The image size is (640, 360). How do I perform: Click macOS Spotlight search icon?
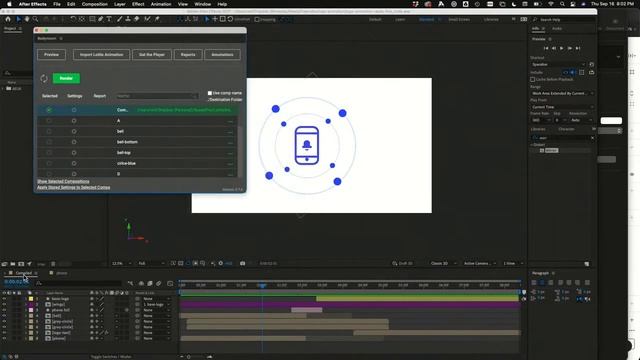[562, 4]
